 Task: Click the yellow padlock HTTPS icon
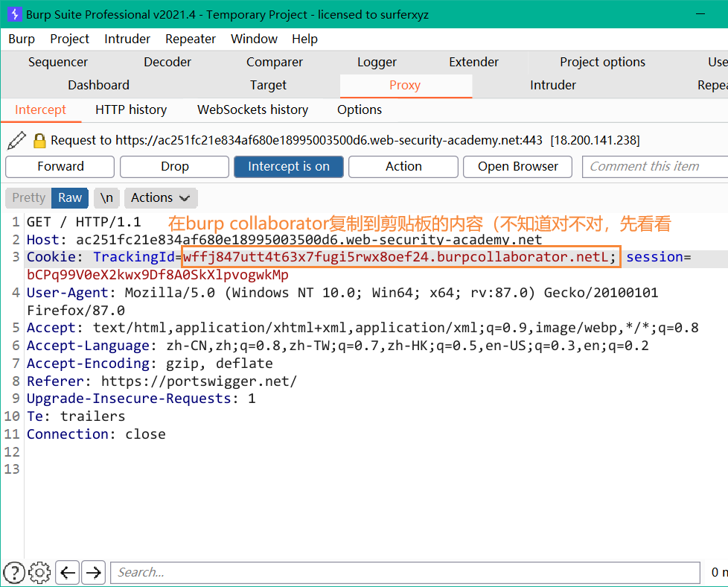pos(39,140)
